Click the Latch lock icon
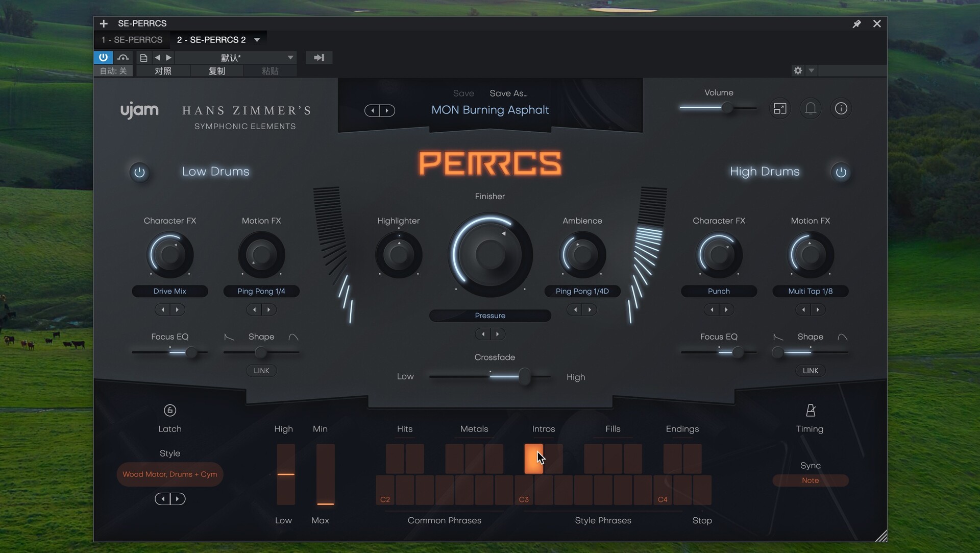 click(x=170, y=410)
